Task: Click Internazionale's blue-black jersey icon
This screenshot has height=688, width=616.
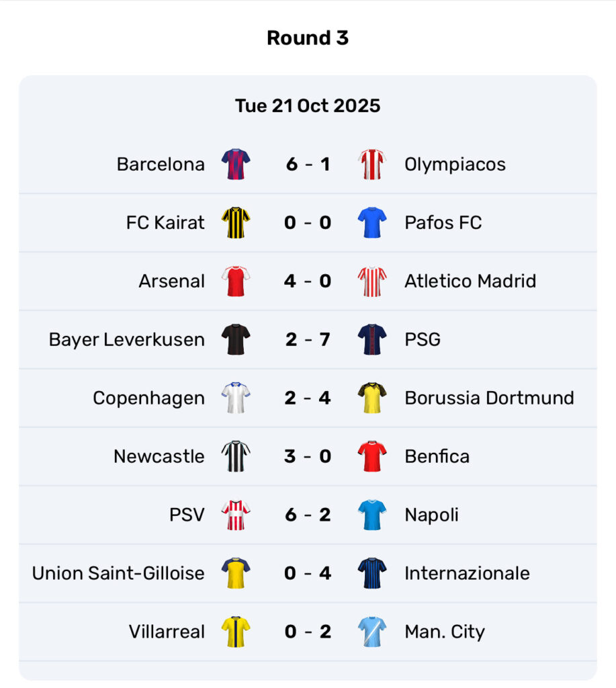Action: (x=372, y=573)
